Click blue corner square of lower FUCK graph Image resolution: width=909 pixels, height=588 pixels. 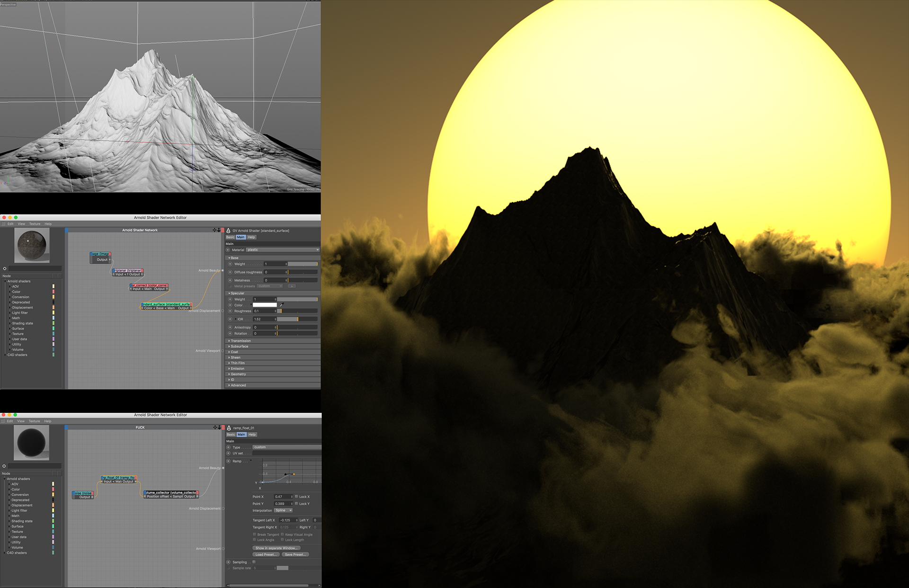(67, 428)
